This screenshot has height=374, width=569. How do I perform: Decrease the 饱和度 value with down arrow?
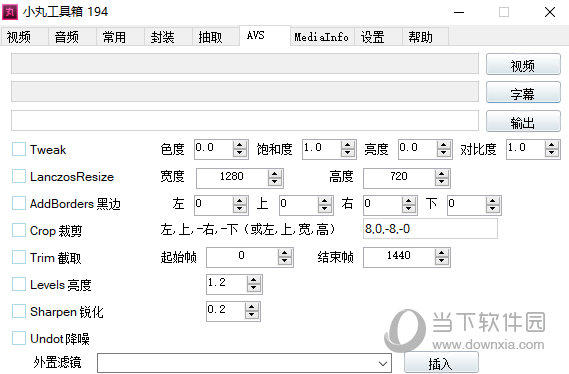[348, 153]
